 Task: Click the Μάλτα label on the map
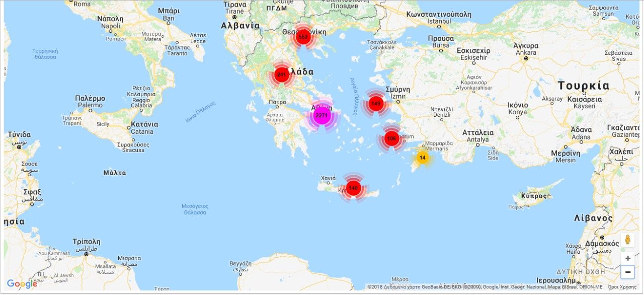pyautogui.click(x=115, y=173)
